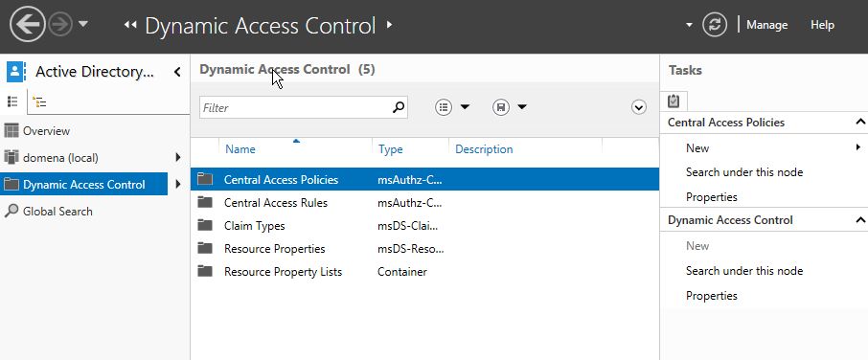The width and height of the screenshot is (868, 360).
Task: Switch navigation pane to list view
Action: click(x=12, y=101)
